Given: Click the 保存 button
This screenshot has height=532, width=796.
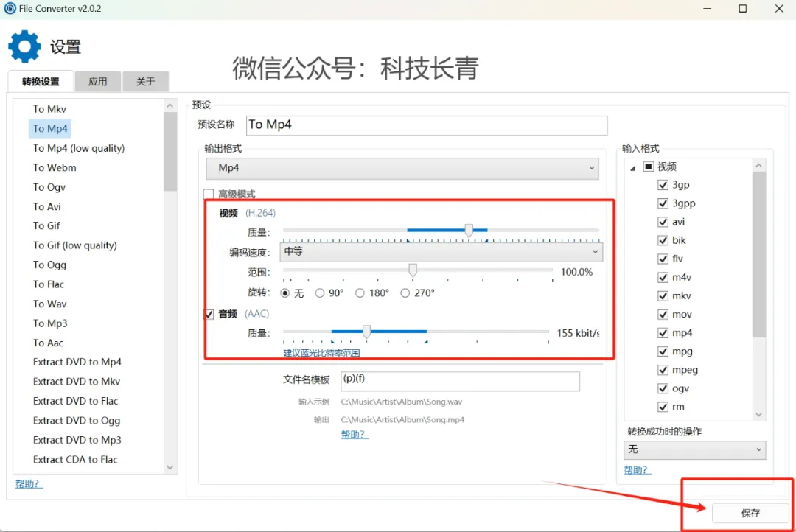Looking at the screenshot, I should 750,513.
